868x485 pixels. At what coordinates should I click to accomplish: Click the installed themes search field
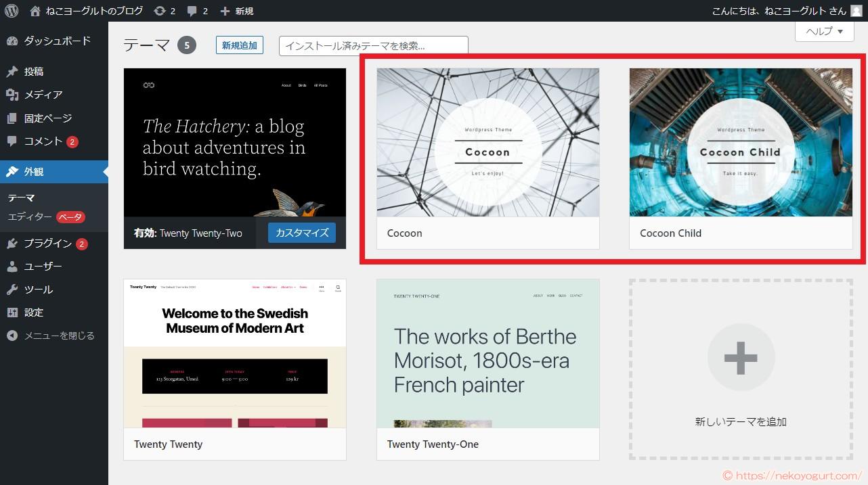373,46
